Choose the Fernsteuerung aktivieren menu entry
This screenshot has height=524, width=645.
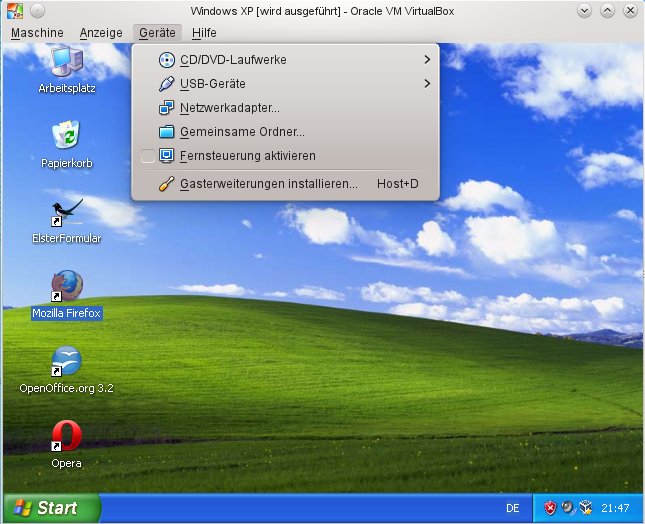(x=285, y=156)
